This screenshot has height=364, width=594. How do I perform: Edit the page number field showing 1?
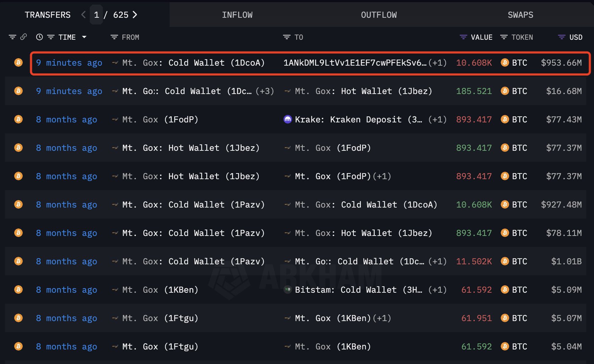coord(96,15)
